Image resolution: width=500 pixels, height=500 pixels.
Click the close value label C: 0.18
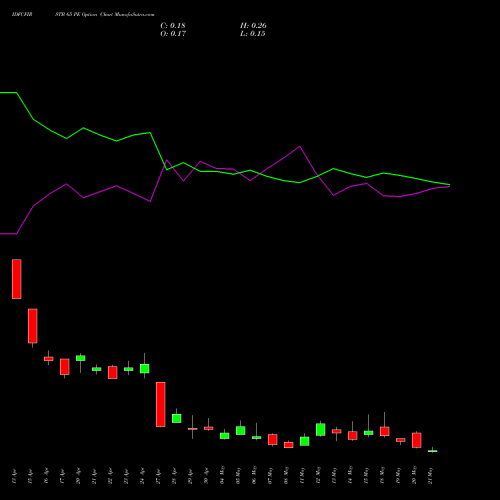click(173, 26)
